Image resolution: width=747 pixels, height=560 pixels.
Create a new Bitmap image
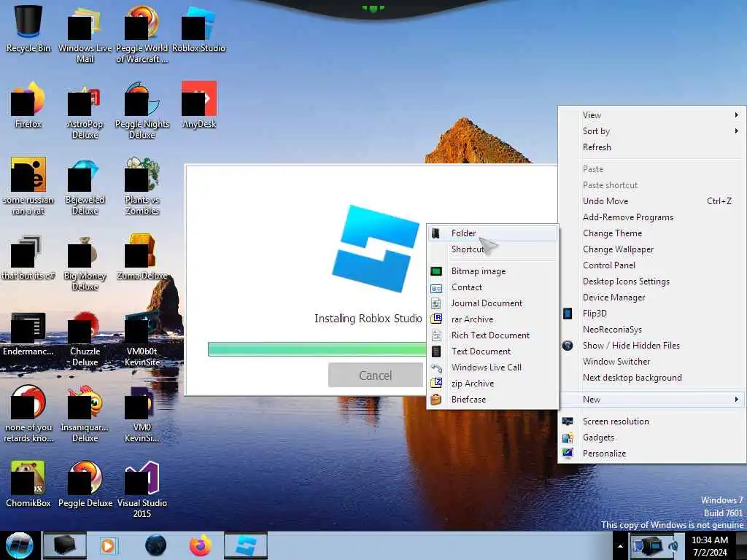492,271
